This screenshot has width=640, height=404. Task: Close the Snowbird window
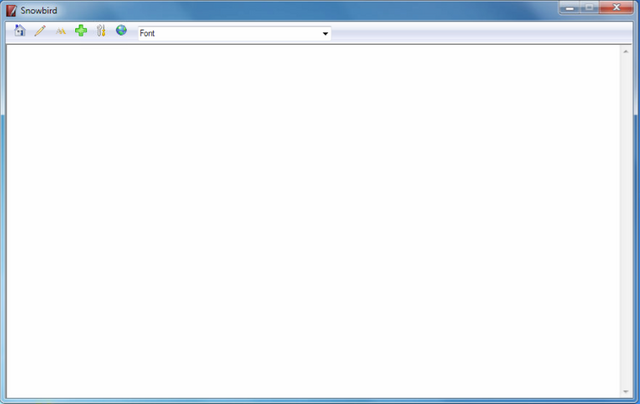(616, 8)
